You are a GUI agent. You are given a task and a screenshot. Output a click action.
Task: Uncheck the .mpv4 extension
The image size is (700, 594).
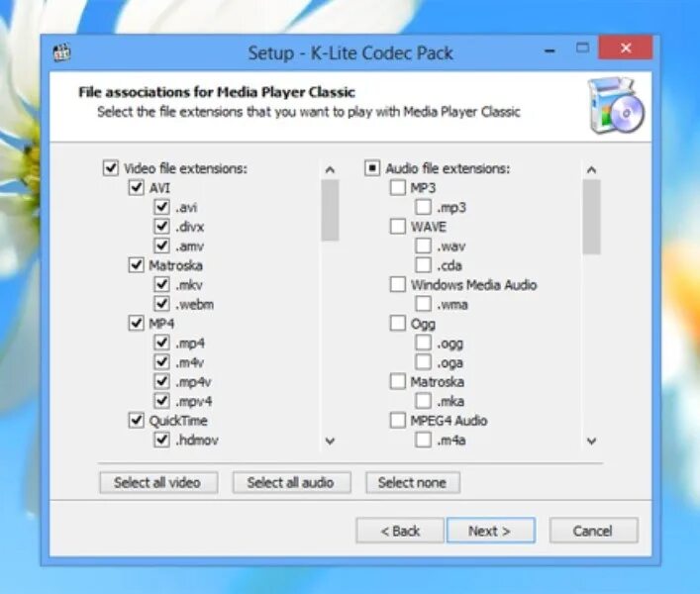[x=161, y=401]
